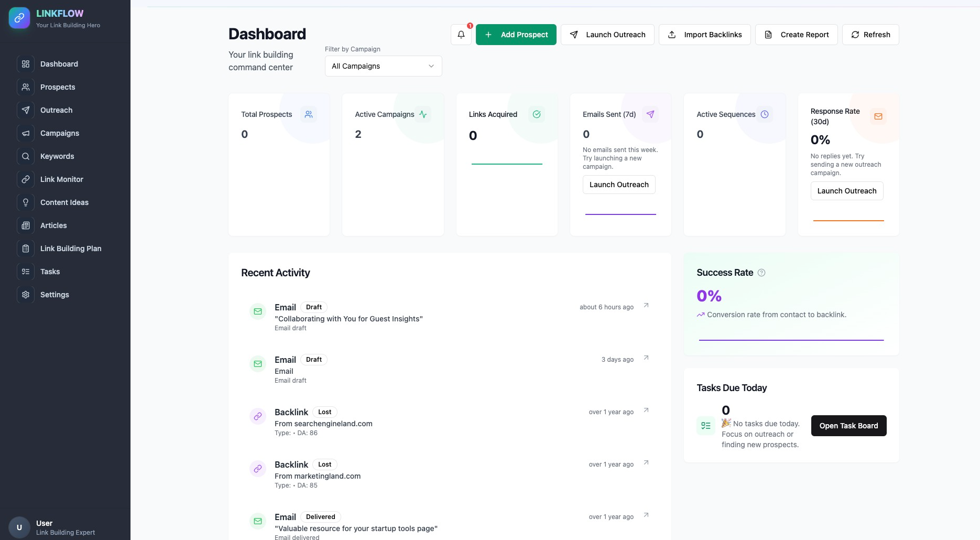This screenshot has width=980, height=540.
Task: Click the notification bell icon
Action: click(x=461, y=35)
